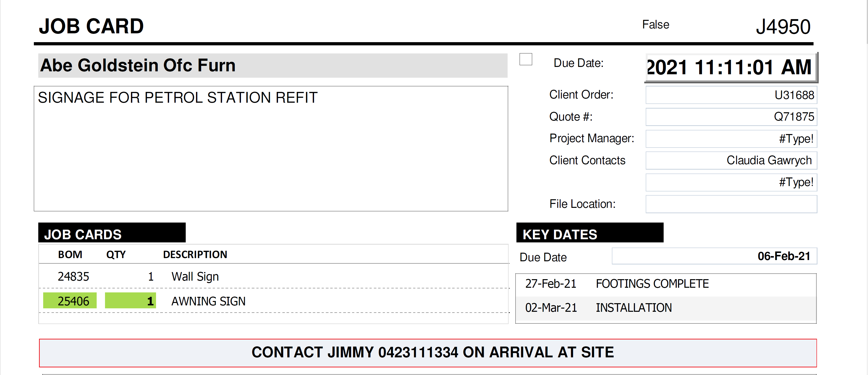
Task: Select the AWNING SIGN description
Action: (x=209, y=301)
